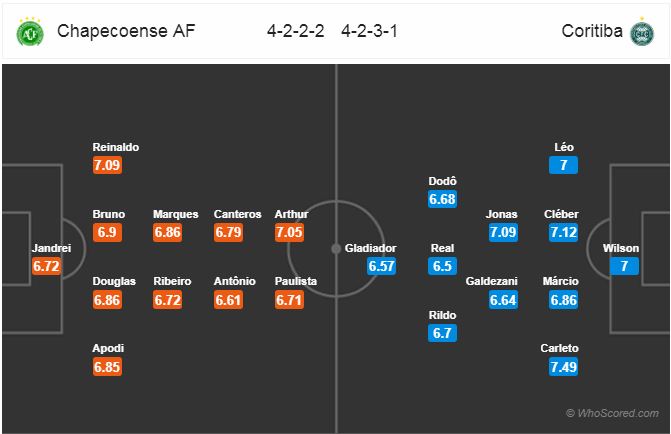Click the 4-2-3-1 formation text

(369, 31)
